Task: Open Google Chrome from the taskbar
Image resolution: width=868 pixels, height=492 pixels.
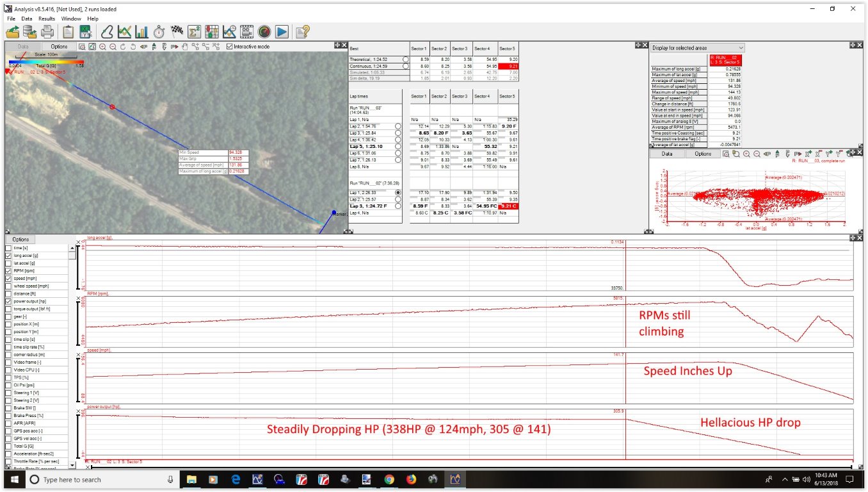Action: [389, 479]
